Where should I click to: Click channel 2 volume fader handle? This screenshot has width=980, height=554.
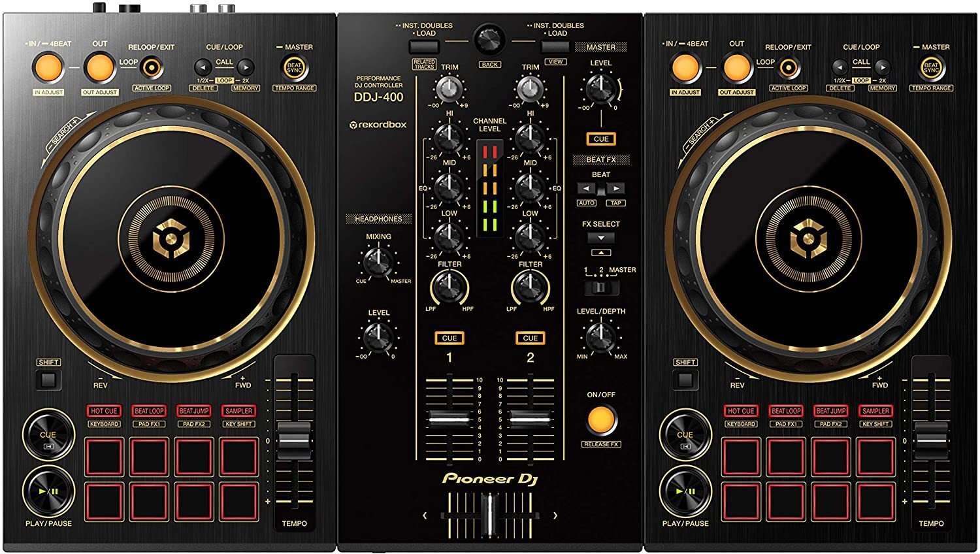pos(530,419)
